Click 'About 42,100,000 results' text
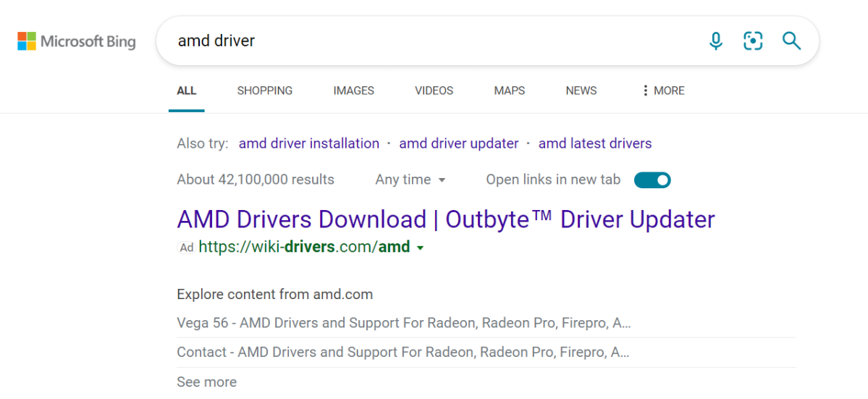The height and width of the screenshot is (399, 868). 256,180
